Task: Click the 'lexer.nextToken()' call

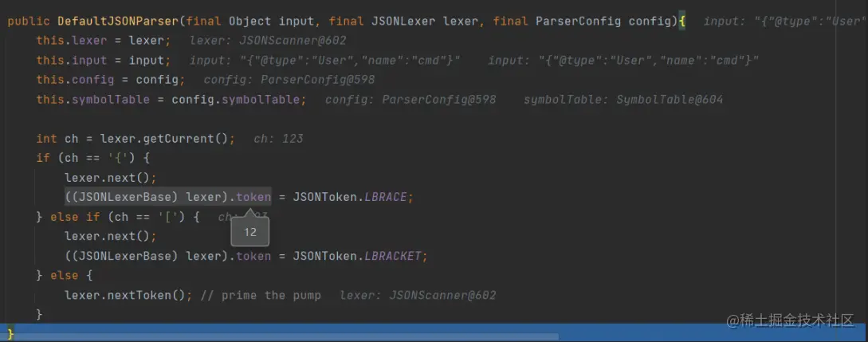Action: 127,296
